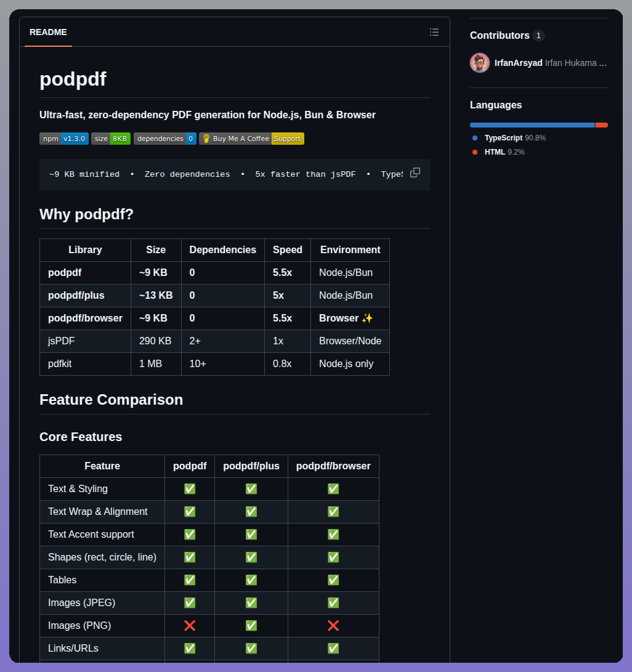Click the ~13 KB size cell
Image resolution: width=632 pixels, height=672 pixels.
coord(156,295)
